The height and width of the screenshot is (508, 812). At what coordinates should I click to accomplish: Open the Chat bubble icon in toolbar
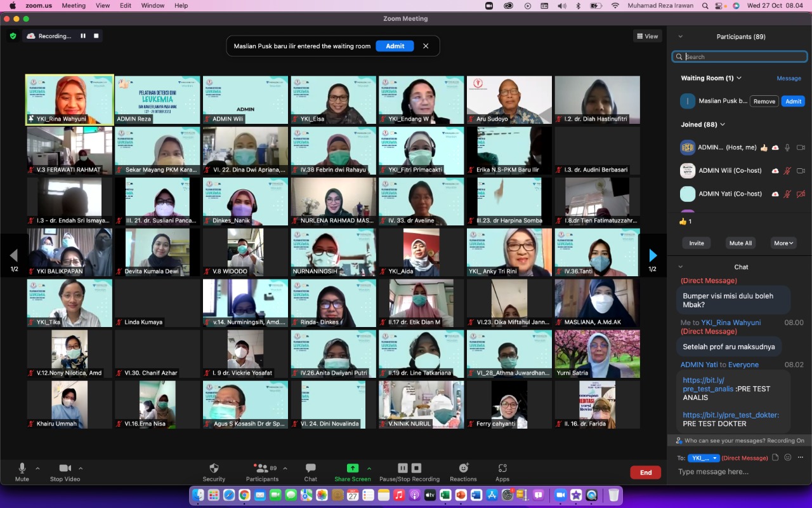310,469
